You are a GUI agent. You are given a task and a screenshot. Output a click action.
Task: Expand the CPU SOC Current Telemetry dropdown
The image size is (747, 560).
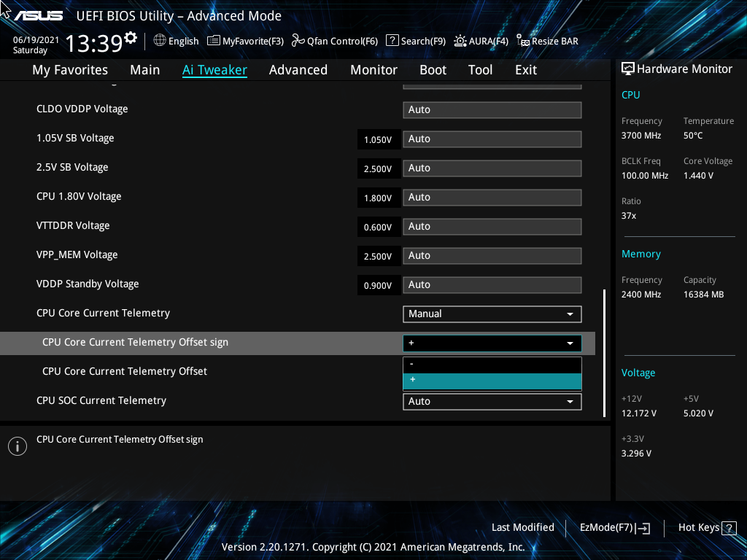pyautogui.click(x=570, y=401)
